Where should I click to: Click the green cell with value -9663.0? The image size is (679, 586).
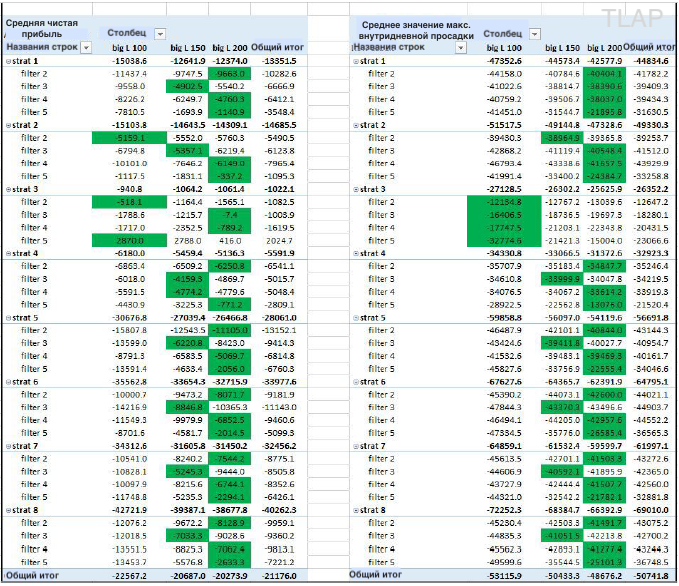[230, 74]
